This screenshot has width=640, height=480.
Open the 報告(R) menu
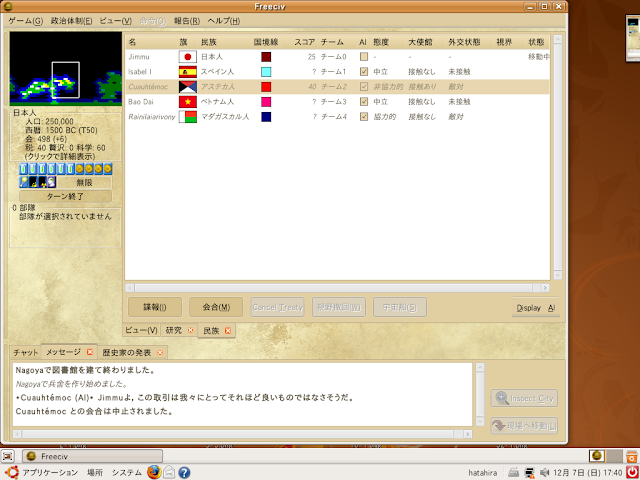(187, 21)
